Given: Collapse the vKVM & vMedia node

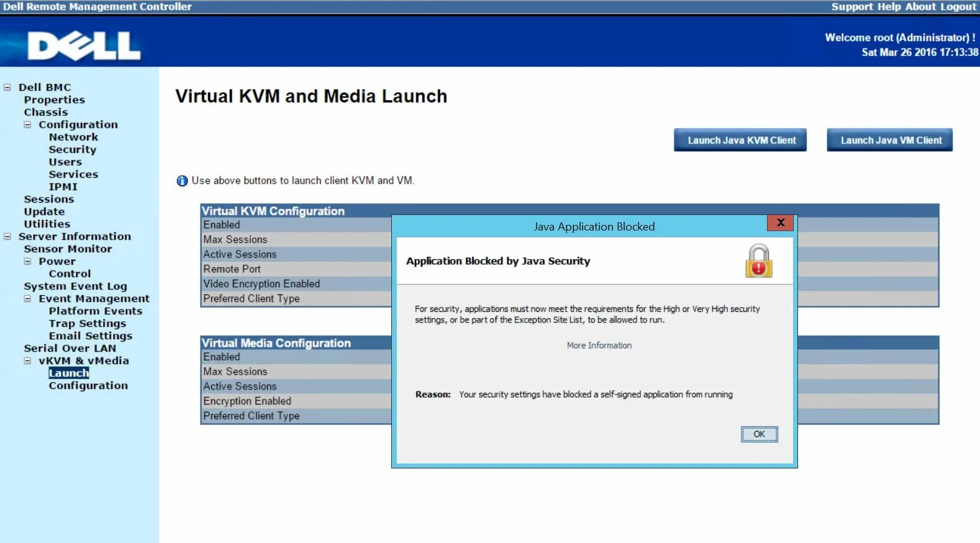Looking at the screenshot, I should coord(27,361).
